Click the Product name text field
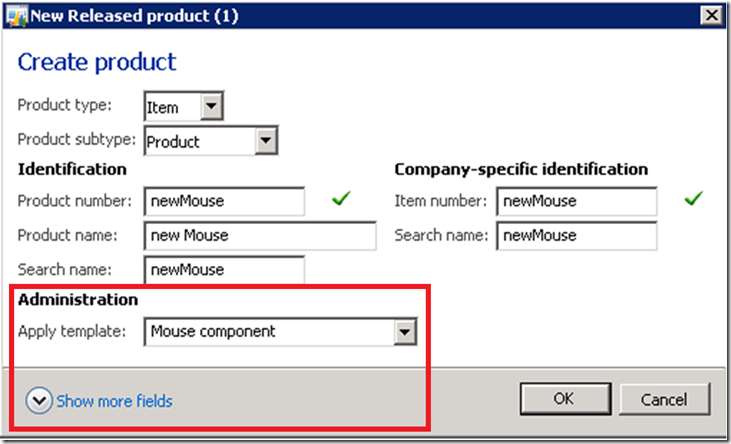This screenshot has width=731, height=444. tap(260, 236)
